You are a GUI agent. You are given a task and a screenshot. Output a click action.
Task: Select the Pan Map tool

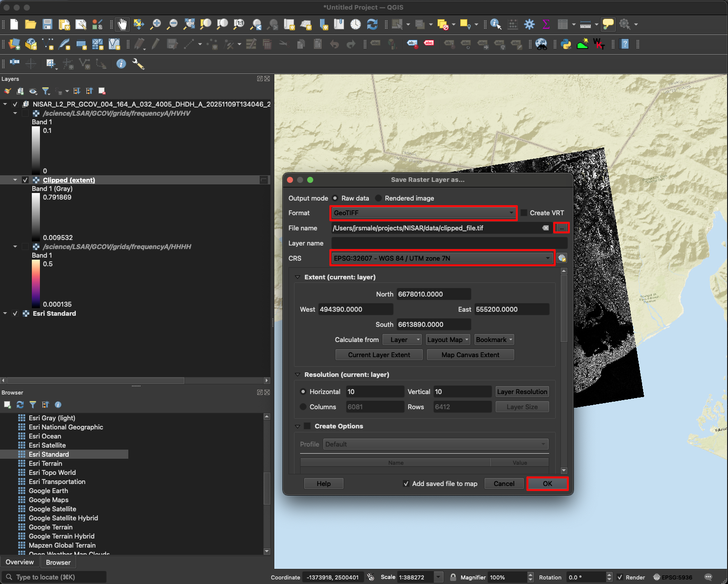[x=122, y=24]
